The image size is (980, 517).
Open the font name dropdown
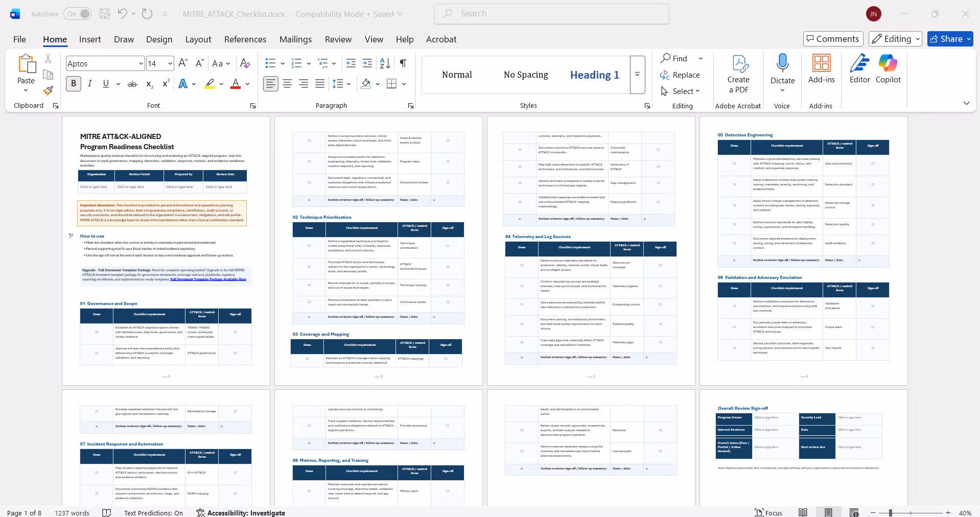point(141,63)
